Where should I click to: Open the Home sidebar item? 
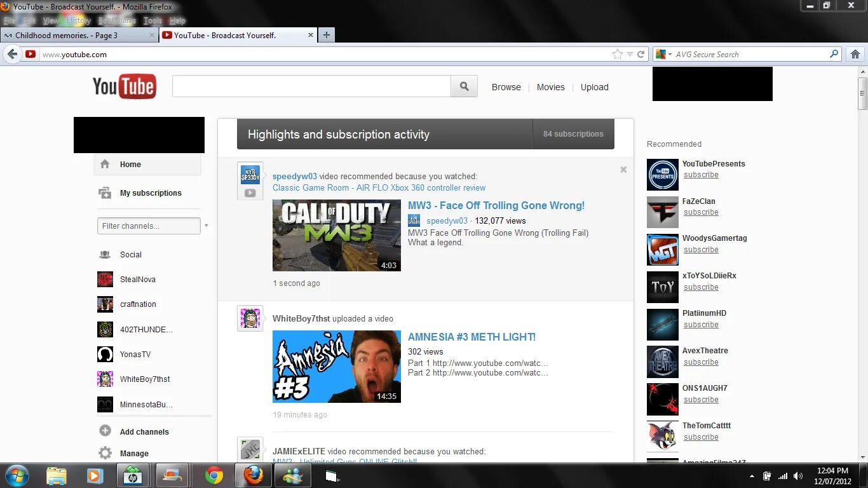coord(148,164)
